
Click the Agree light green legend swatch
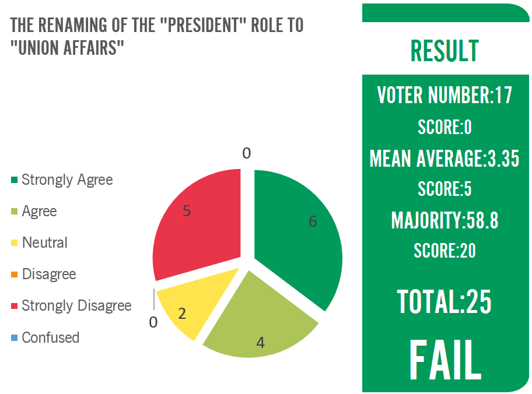pos(15,212)
